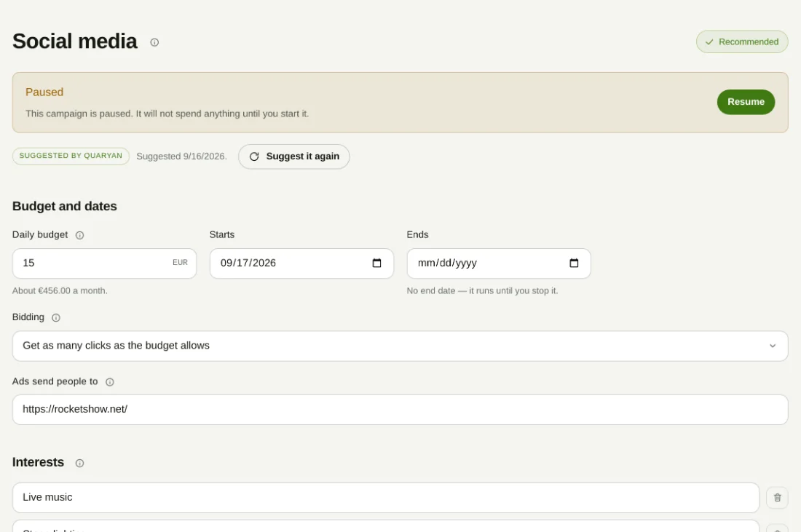Open the Daily budget info tooltip icon
801x532 pixels.
[79, 235]
